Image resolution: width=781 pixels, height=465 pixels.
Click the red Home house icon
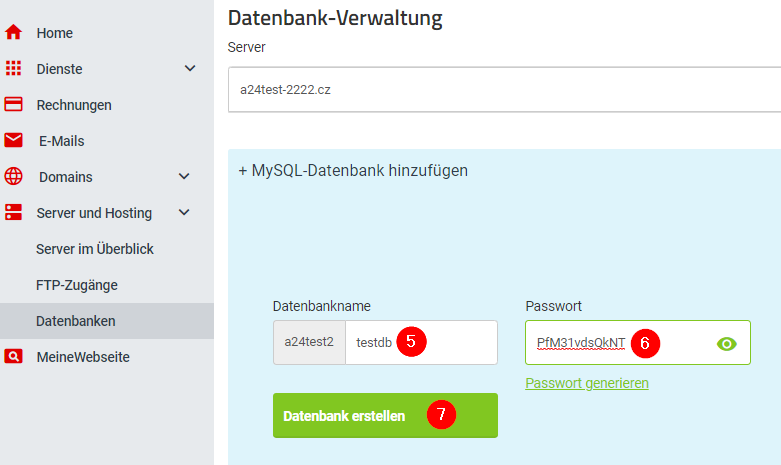tap(13, 33)
